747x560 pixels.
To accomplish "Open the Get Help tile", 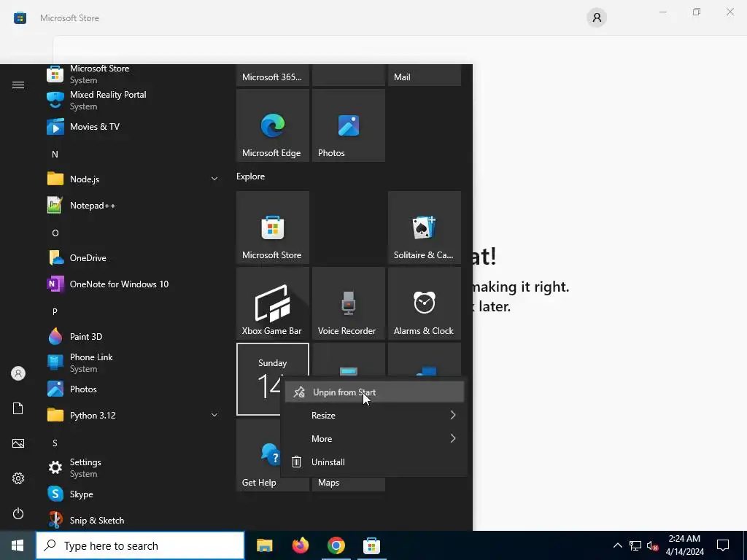I will click(x=260, y=455).
